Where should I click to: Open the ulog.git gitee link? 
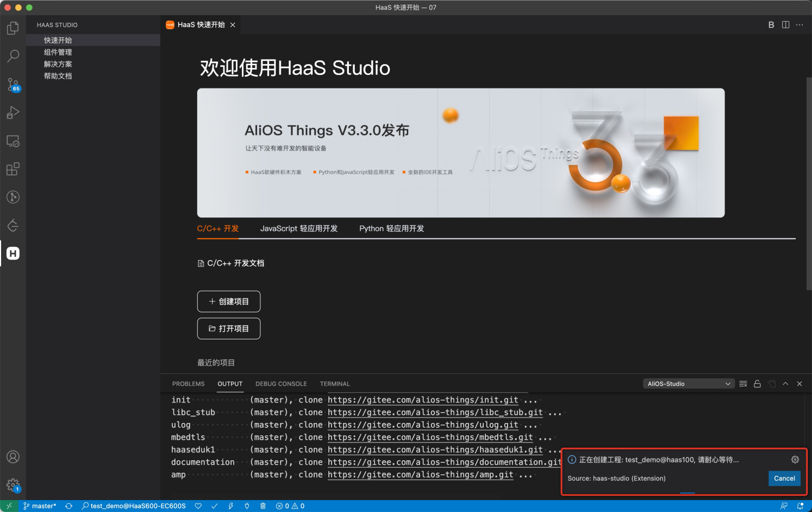tap(423, 425)
